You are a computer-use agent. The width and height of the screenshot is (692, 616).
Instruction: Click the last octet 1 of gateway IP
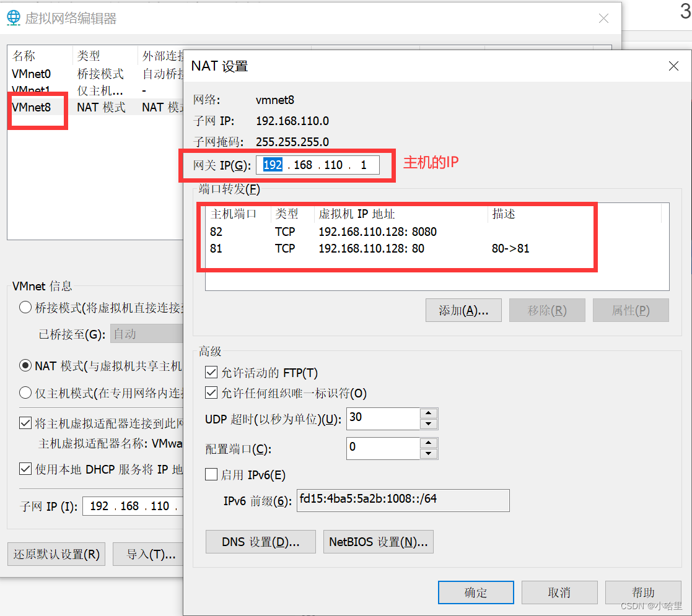pos(363,165)
